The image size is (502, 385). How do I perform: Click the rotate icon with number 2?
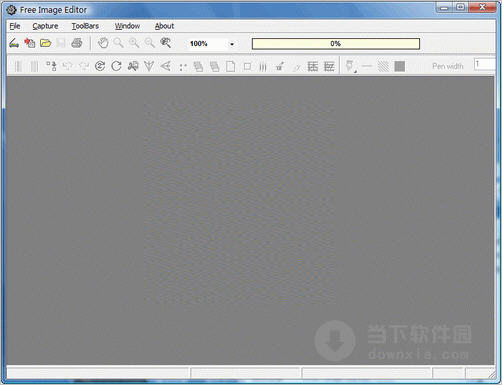pos(100,66)
